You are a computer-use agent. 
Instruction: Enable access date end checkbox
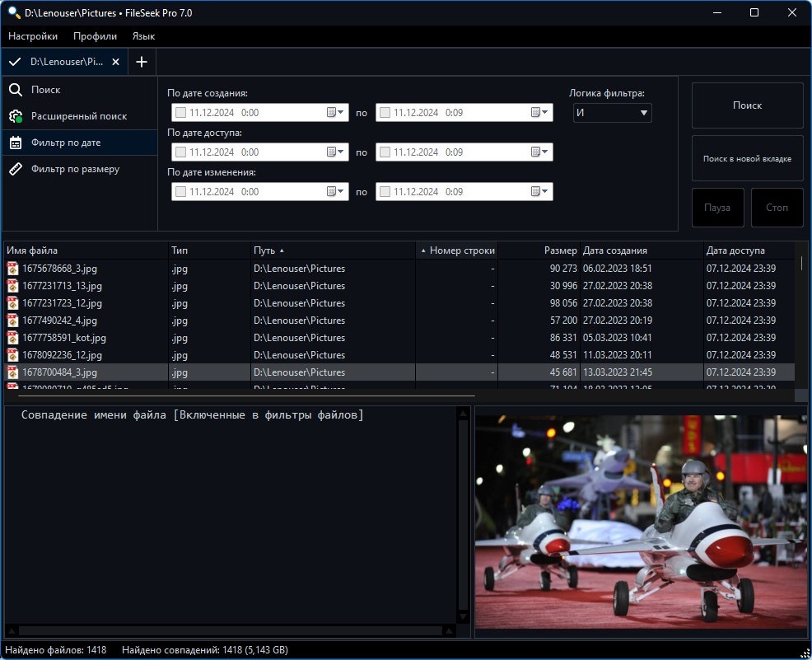(x=385, y=152)
